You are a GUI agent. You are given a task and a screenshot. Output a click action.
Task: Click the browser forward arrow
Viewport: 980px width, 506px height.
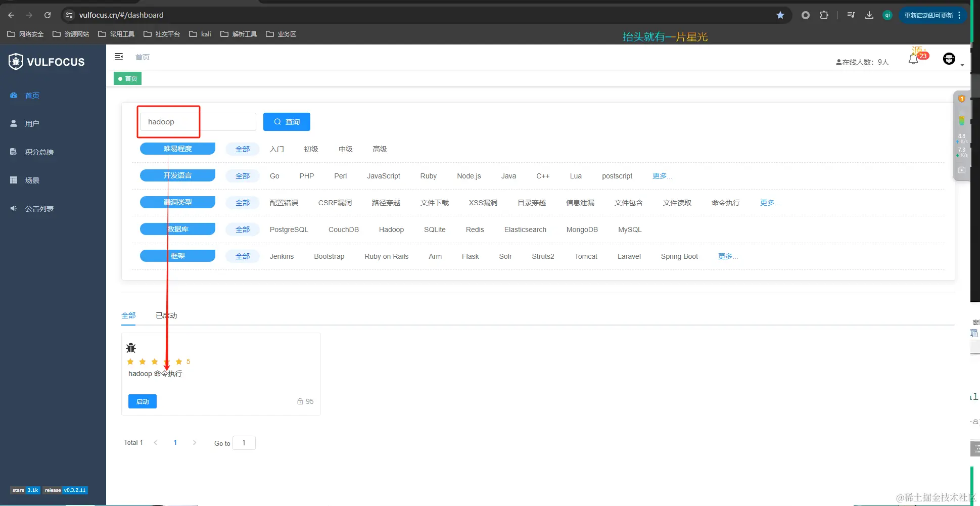(29, 15)
